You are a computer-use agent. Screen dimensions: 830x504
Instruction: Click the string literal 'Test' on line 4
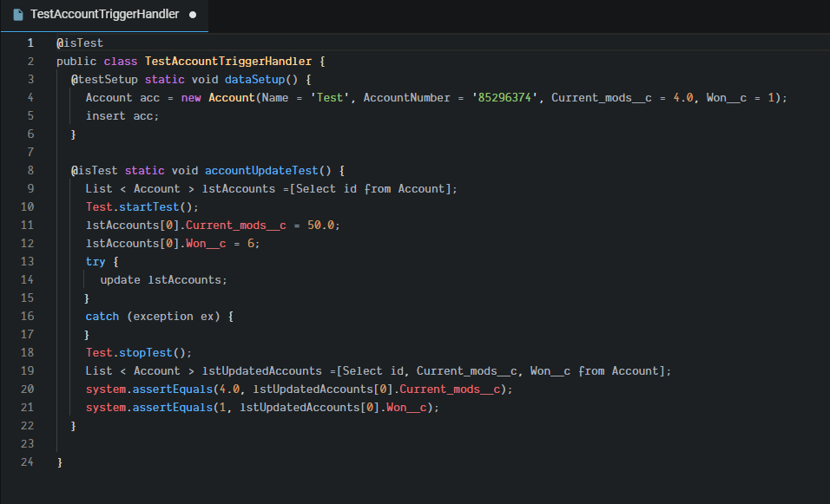331,97
